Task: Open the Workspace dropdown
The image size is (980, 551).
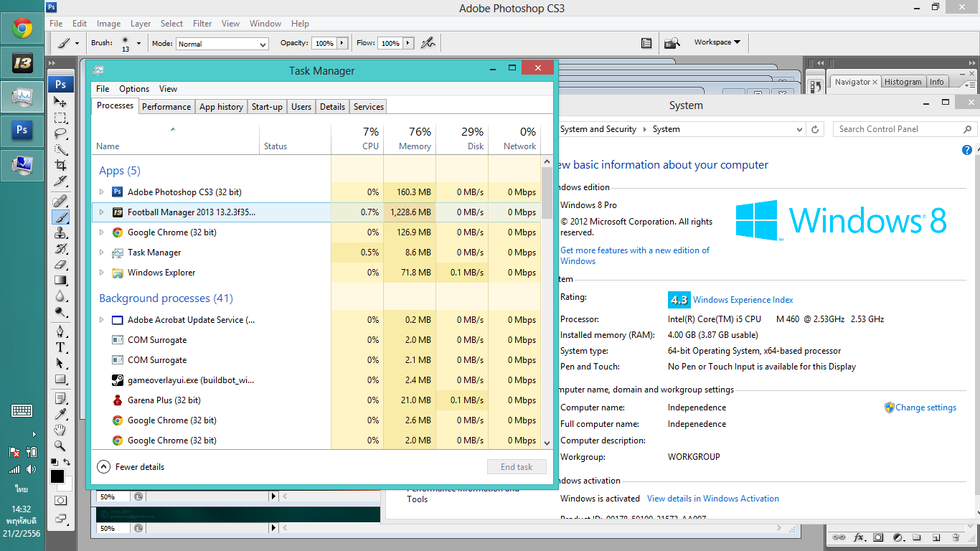Action: tap(717, 42)
